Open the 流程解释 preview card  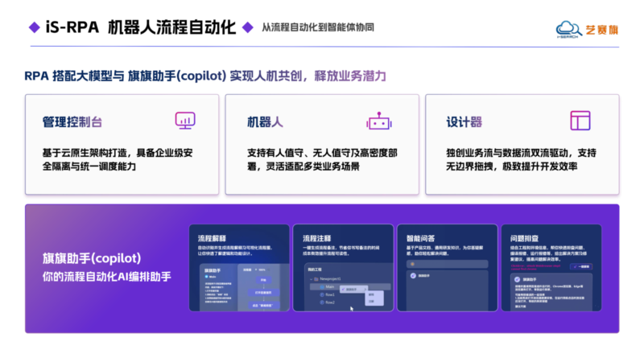click(x=239, y=268)
